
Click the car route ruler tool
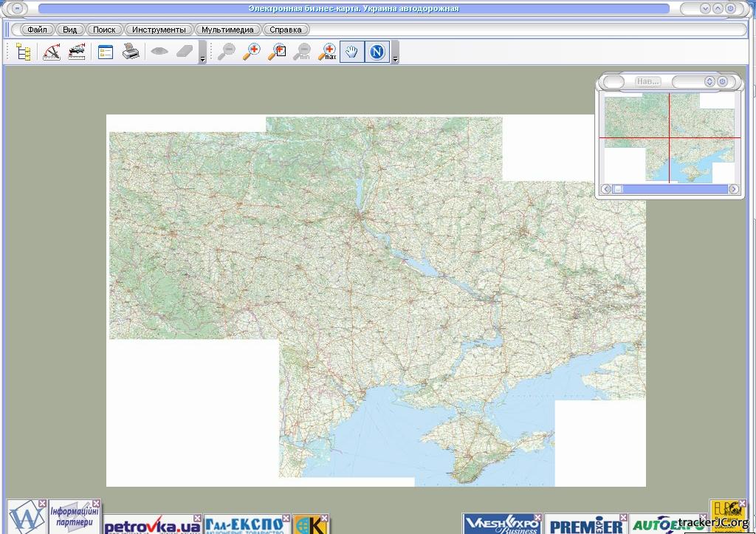(x=77, y=52)
